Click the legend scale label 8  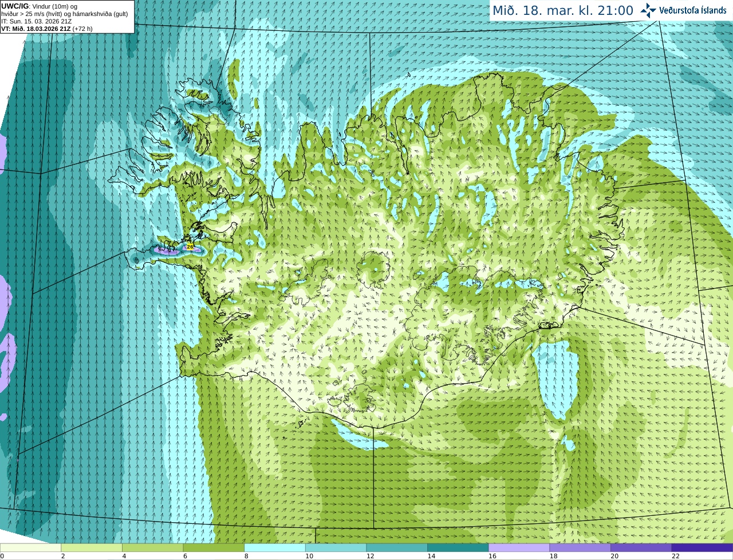(246, 556)
